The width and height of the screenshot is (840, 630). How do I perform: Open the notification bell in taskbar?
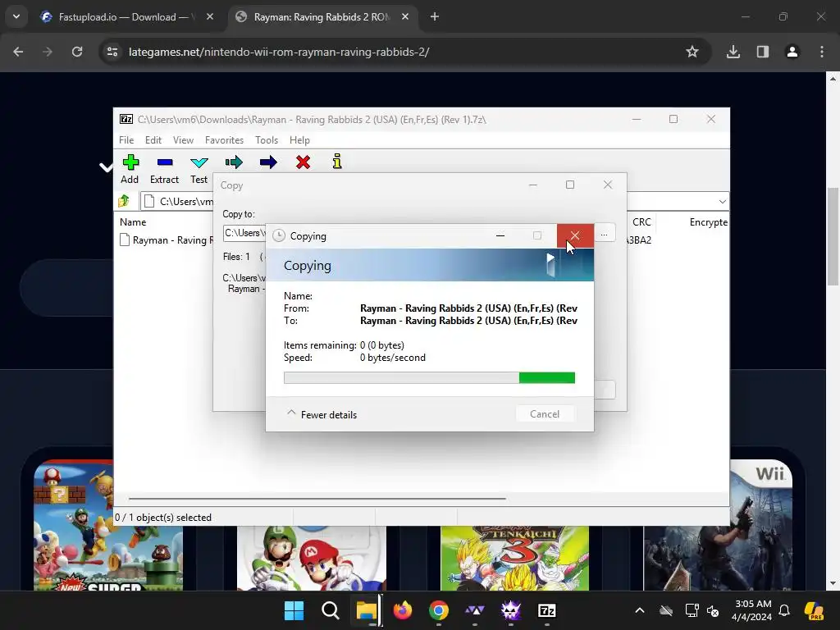pos(784,610)
